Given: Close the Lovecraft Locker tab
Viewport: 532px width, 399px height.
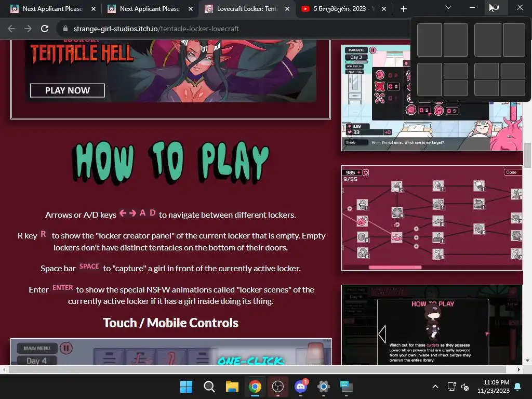Looking at the screenshot, I should point(287,9).
